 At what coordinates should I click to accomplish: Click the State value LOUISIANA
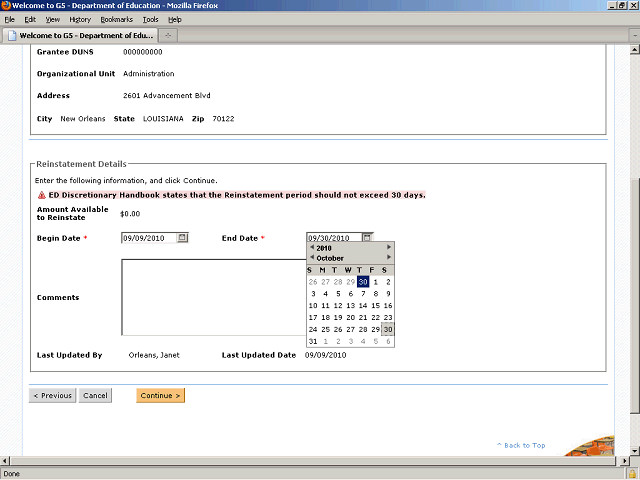[163, 119]
